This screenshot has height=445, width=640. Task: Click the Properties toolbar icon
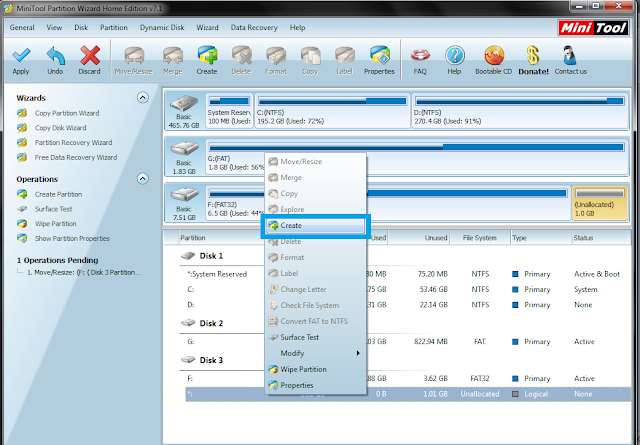pos(380,56)
